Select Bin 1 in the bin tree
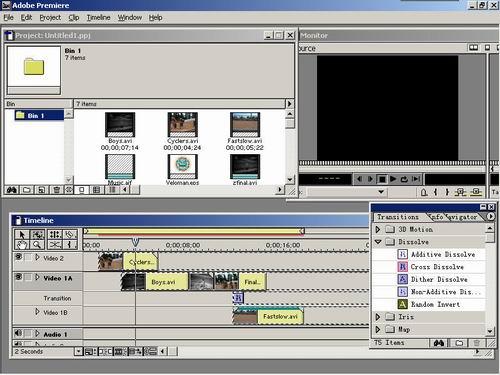Viewport: 500px width, 375px height. click(35, 115)
